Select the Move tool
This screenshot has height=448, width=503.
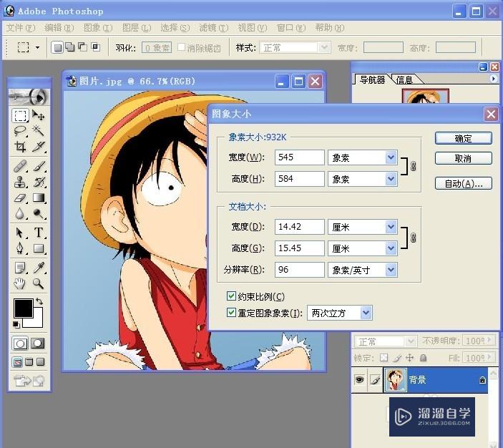(x=38, y=115)
